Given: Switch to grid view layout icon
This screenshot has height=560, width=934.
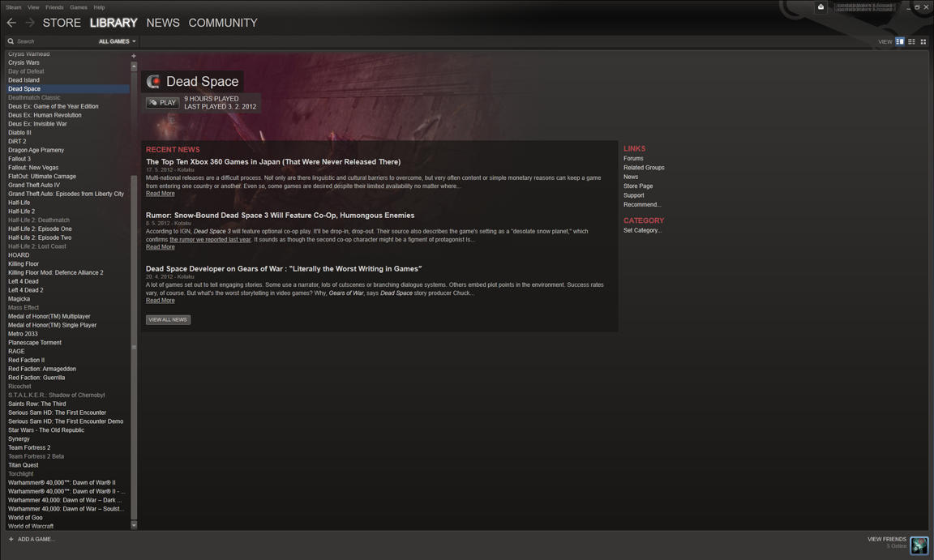Looking at the screenshot, I should pyautogui.click(x=923, y=41).
